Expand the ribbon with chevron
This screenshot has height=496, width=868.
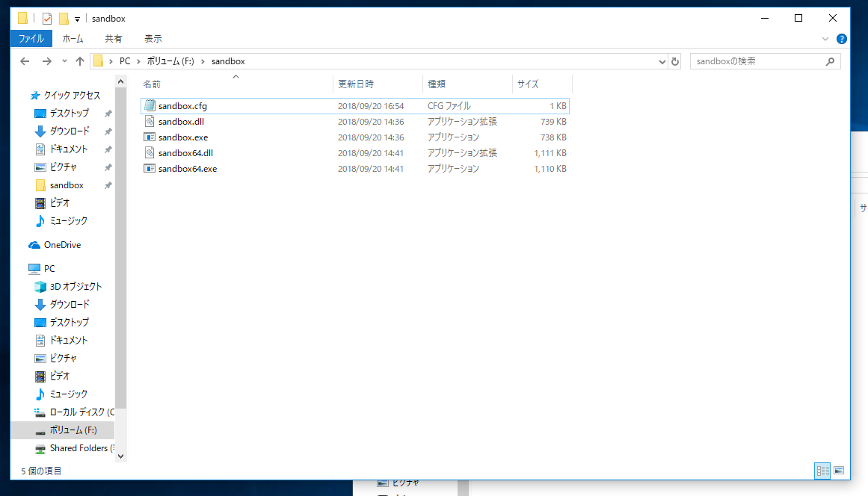[825, 39]
